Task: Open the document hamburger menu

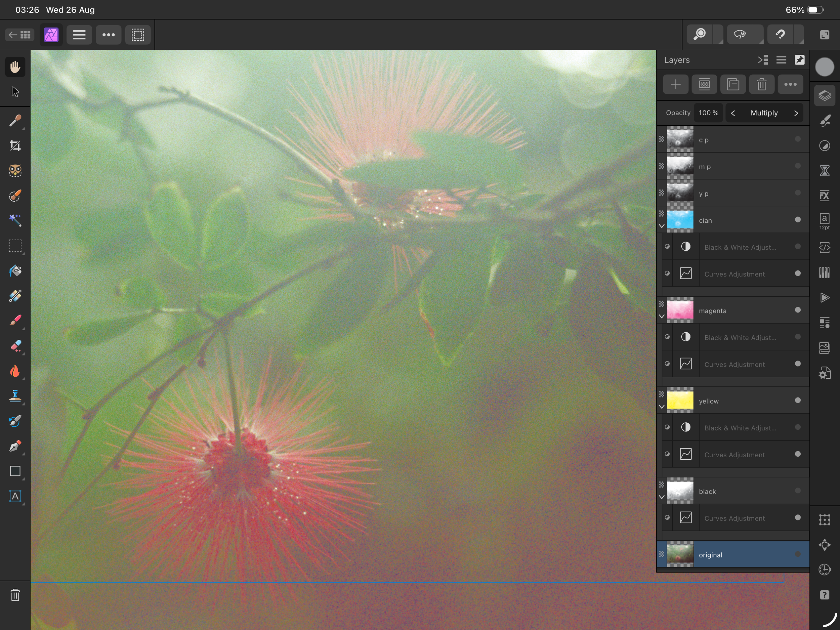Action: 79,35
